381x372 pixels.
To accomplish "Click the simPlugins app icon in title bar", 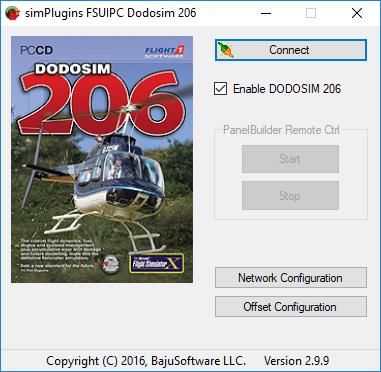I will [12, 13].
